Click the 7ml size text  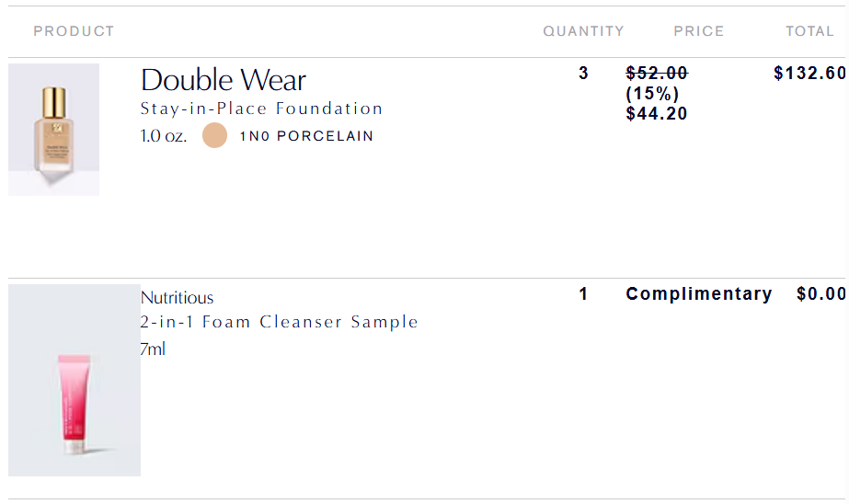click(153, 349)
